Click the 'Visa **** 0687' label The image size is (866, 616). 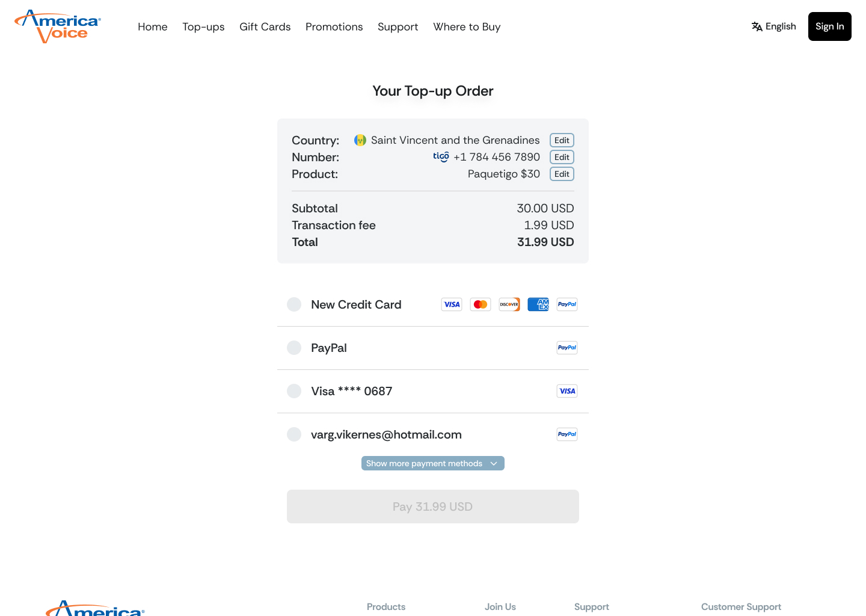[352, 391]
